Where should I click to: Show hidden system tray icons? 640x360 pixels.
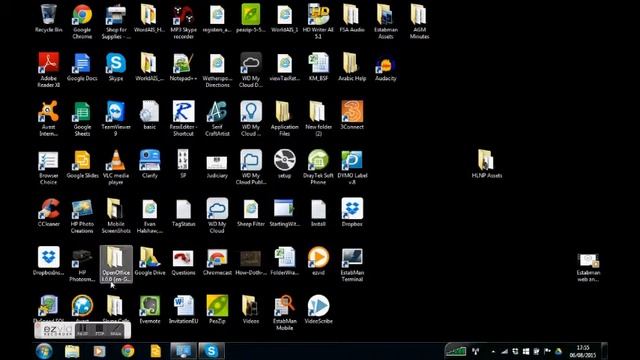click(x=493, y=351)
